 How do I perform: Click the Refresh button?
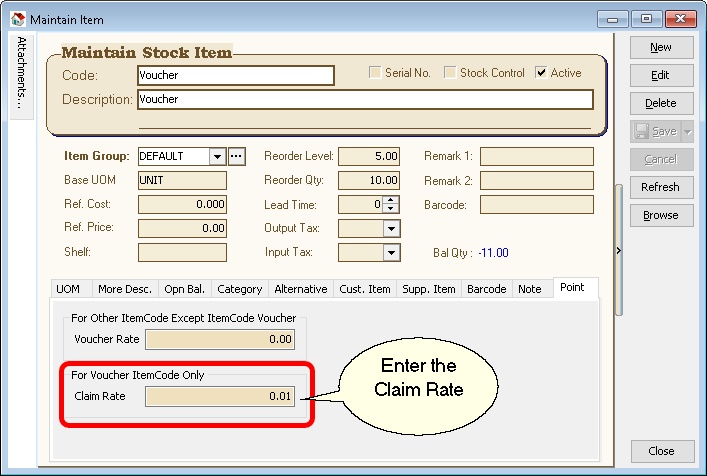pos(660,187)
